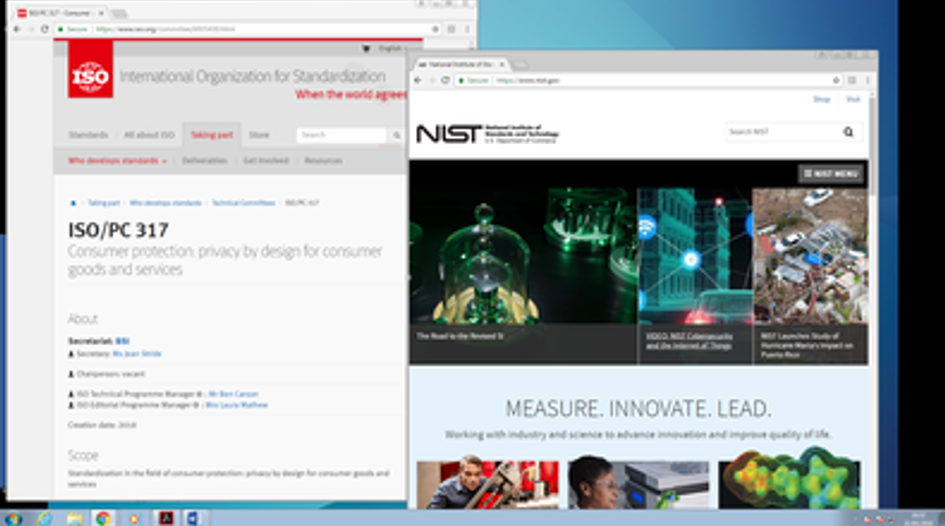Click the Shop link on NIST
The image size is (945, 526).
pos(821,99)
